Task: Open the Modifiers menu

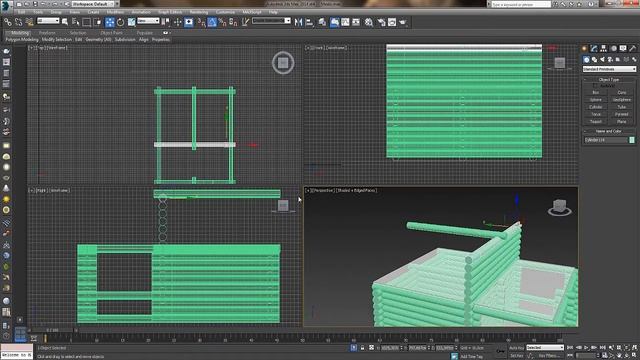Action: coord(116,12)
